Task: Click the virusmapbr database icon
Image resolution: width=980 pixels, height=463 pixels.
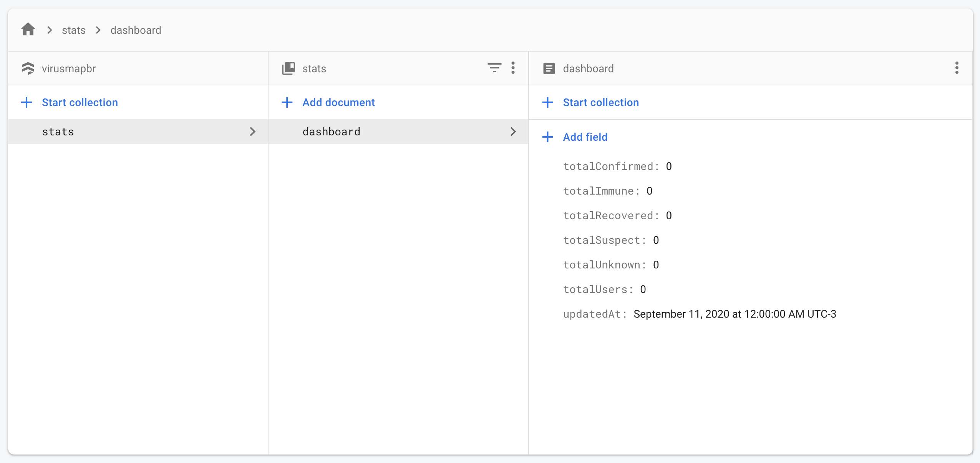Action: point(28,68)
